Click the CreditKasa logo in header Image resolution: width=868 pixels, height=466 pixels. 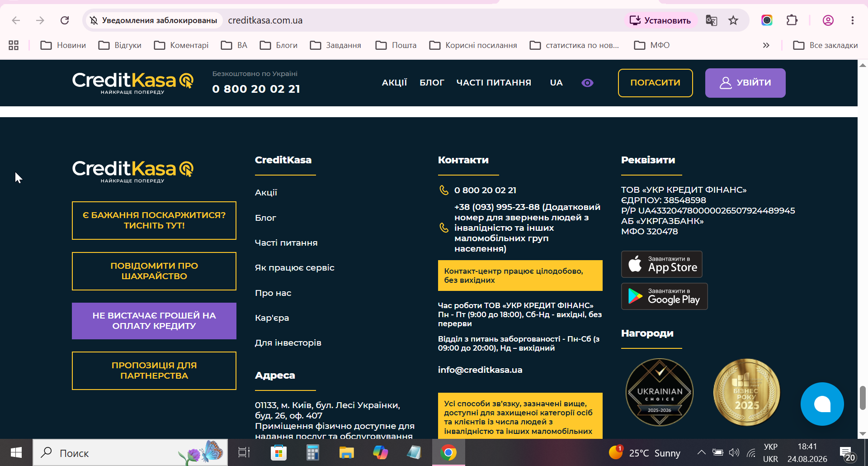(x=133, y=83)
